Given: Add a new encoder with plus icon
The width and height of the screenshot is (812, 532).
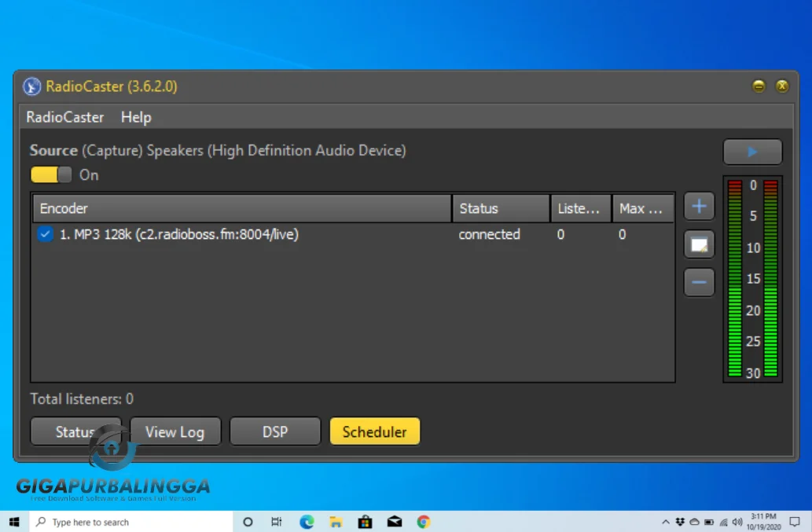Looking at the screenshot, I should tap(699, 207).
